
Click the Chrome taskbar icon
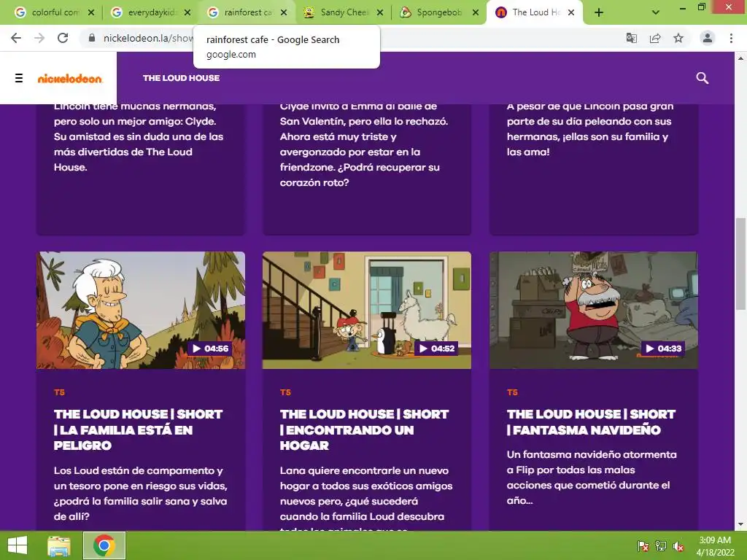click(x=104, y=545)
